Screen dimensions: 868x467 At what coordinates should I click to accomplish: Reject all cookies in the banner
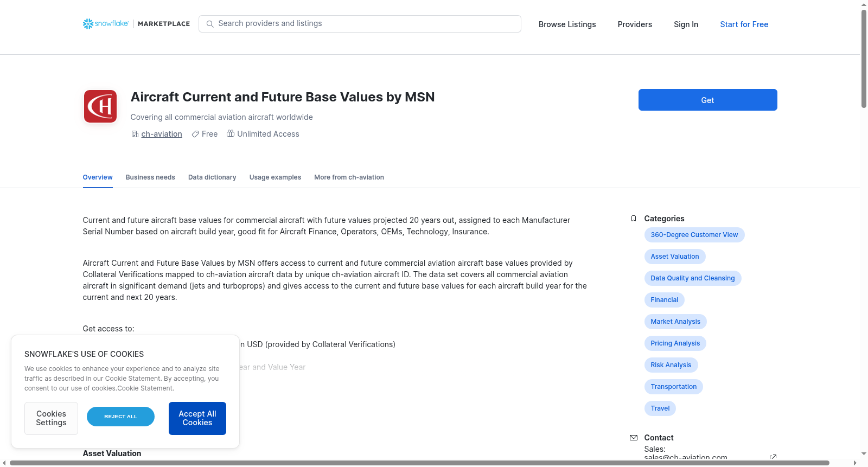click(120, 417)
